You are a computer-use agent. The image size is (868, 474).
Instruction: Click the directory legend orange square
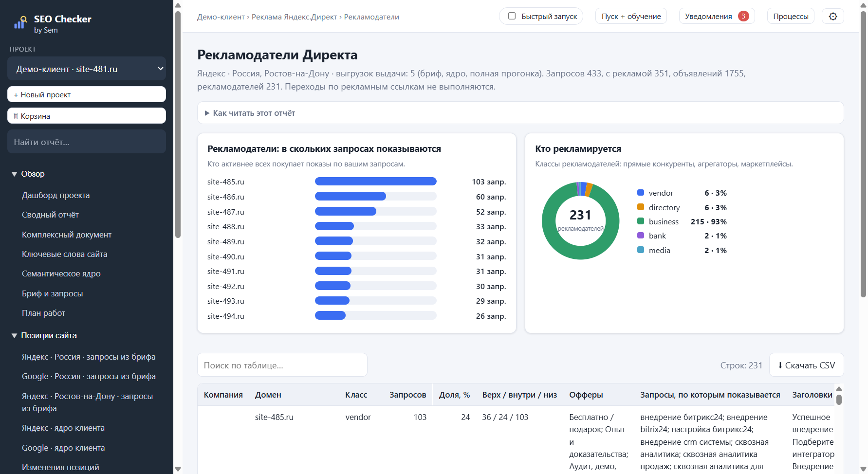(641, 207)
